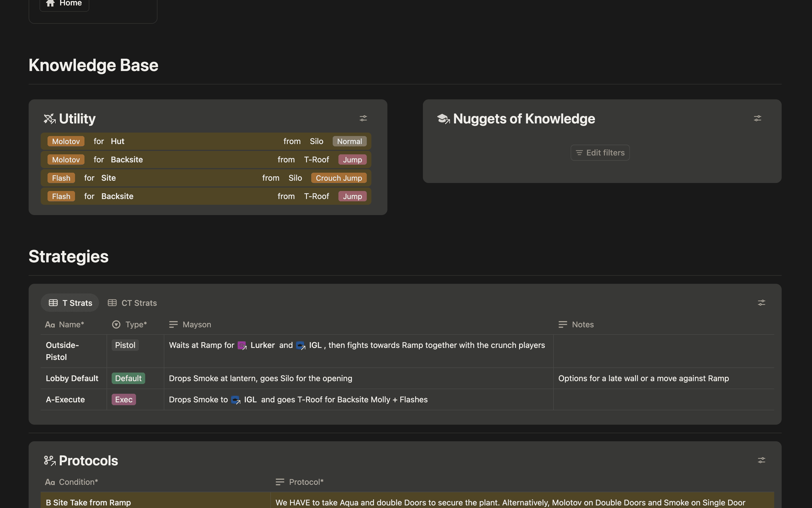
Task: Click 'Drops Smoke at lantern' cell
Action: 358,379
